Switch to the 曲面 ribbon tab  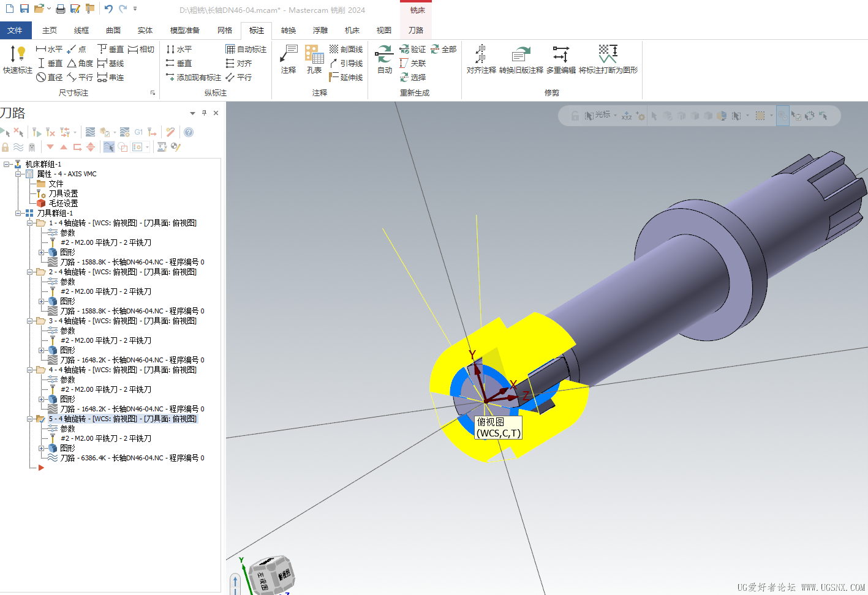(113, 30)
